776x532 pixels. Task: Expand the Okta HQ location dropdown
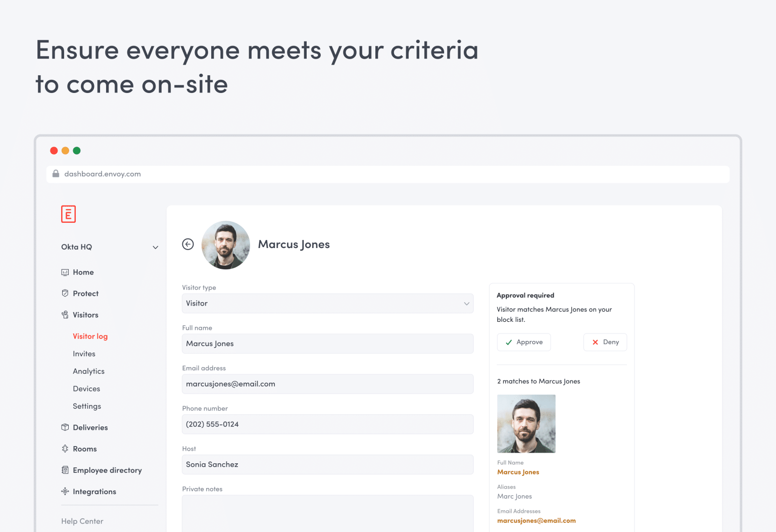click(x=155, y=247)
